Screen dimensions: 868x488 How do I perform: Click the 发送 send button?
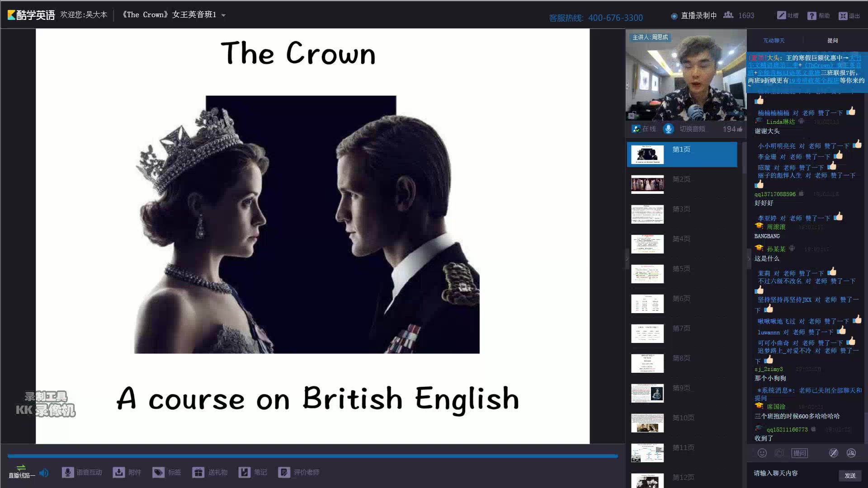(x=850, y=475)
